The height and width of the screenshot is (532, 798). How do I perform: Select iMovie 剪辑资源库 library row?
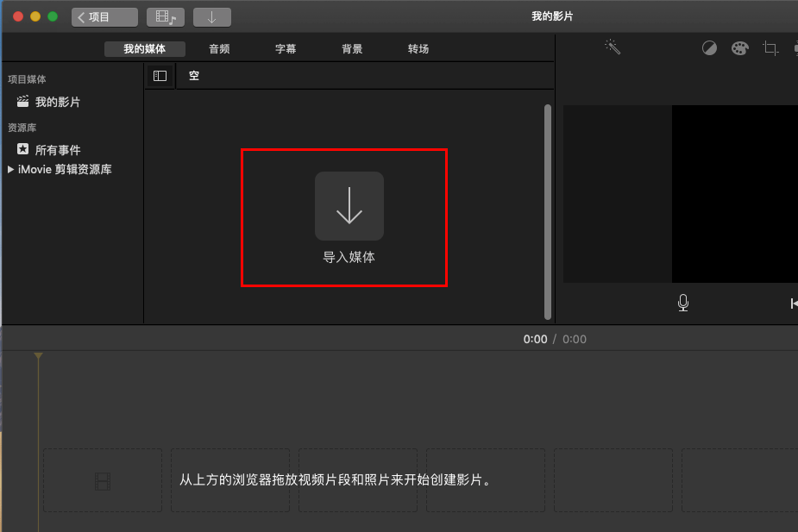[x=65, y=169]
